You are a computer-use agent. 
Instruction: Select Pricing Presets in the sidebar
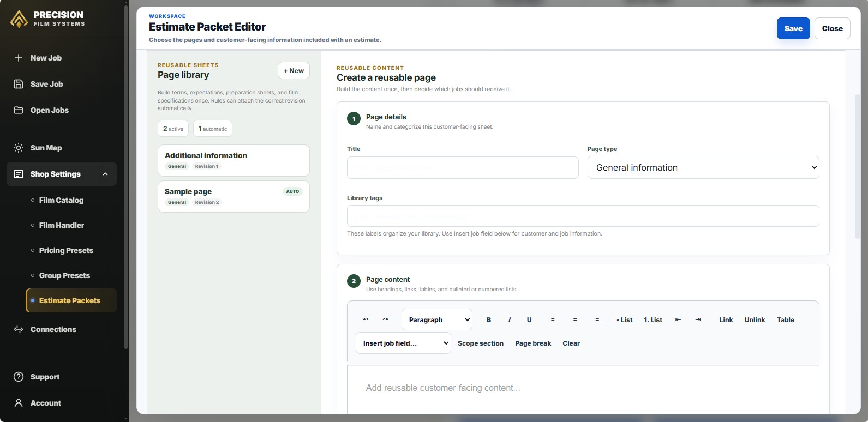pyautogui.click(x=66, y=250)
